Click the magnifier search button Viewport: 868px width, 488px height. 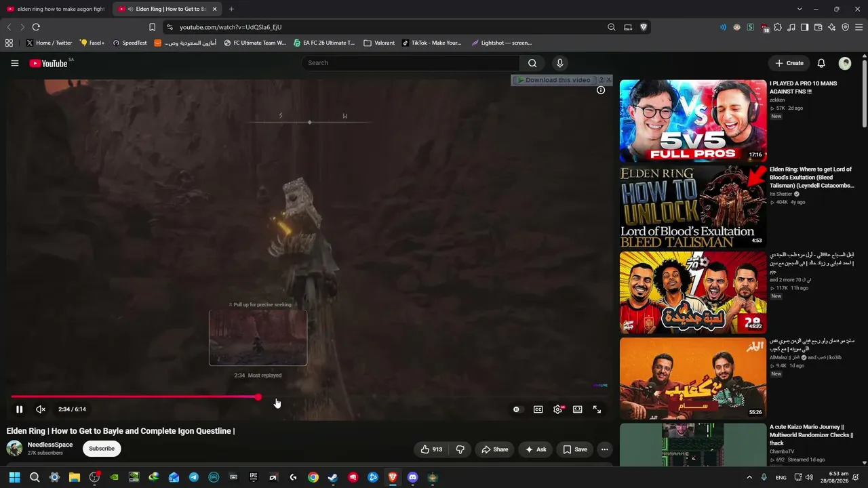(x=532, y=63)
